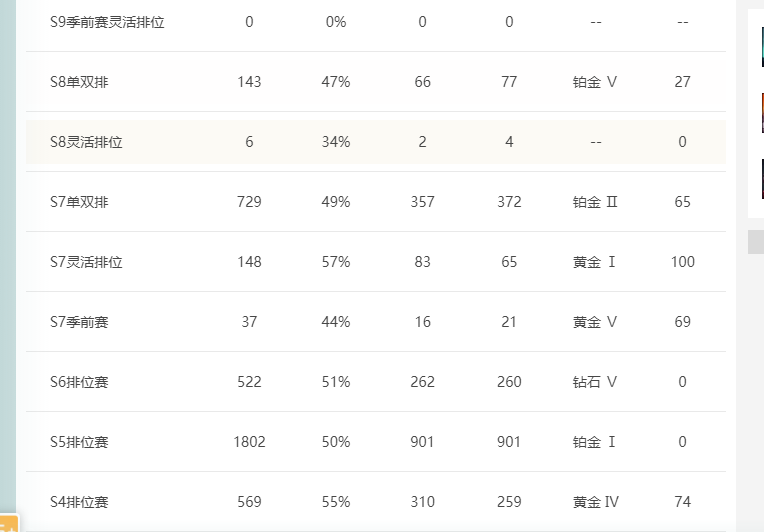Click the yellow widget at bottom-left corner

tap(9, 523)
